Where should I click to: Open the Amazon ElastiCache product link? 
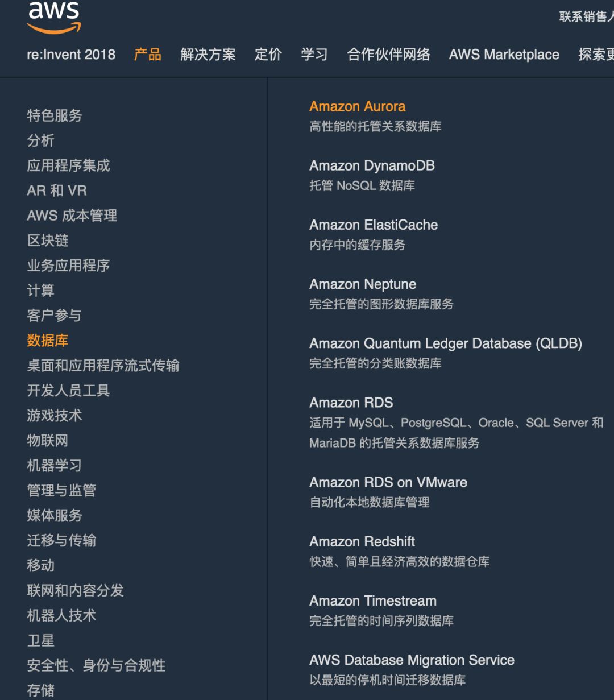click(374, 225)
